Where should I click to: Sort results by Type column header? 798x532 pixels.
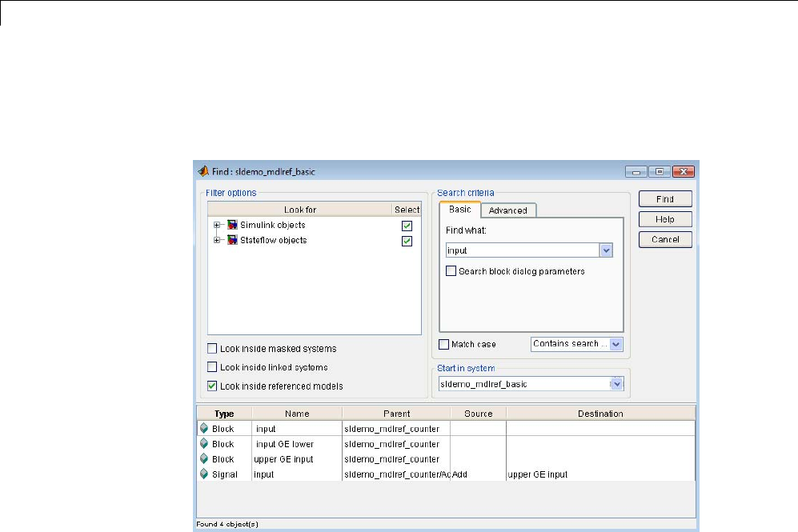click(224, 414)
